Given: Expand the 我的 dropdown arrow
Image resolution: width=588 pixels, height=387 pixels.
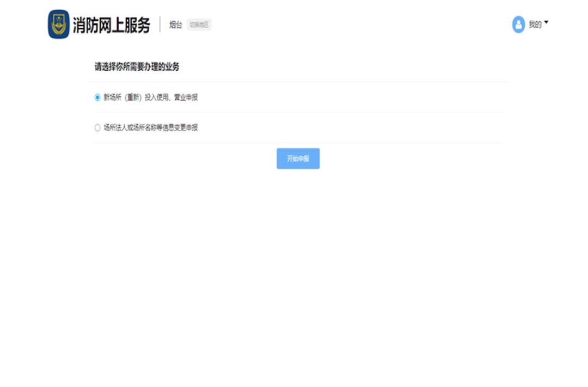Looking at the screenshot, I should (546, 22).
